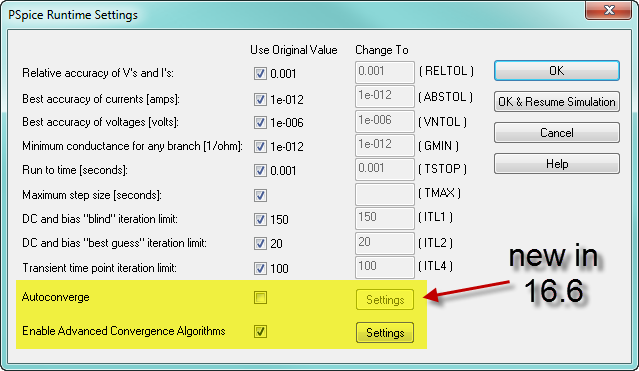
Task: Toggle the VNTOL original value checkbox
Action: tap(260, 122)
